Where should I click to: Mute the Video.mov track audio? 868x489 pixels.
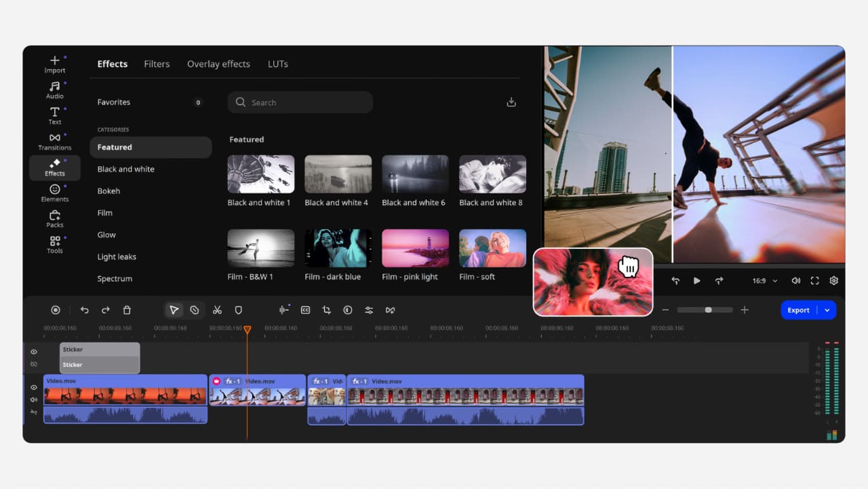coord(33,399)
